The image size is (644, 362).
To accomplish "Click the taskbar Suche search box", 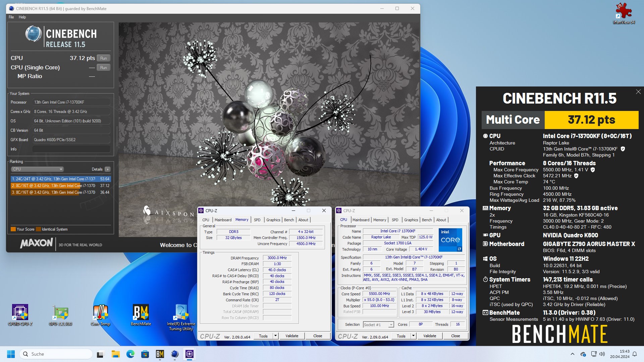I will tap(56, 354).
